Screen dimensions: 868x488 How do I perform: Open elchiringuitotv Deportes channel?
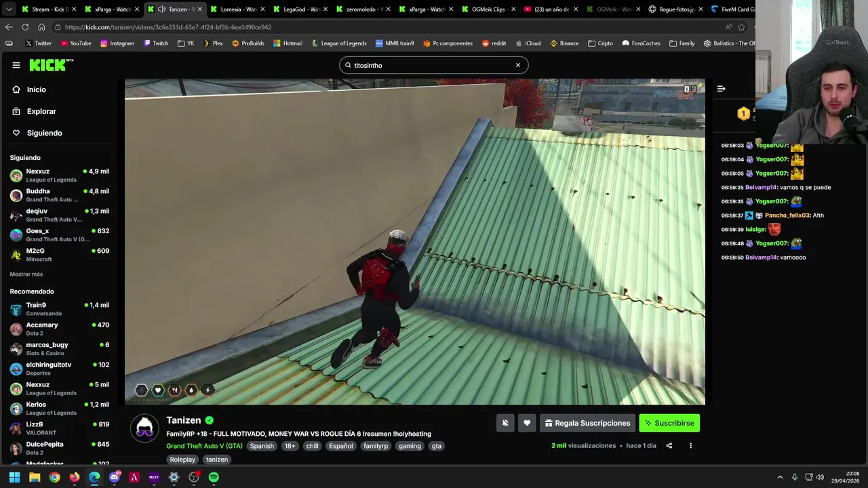[60, 369]
